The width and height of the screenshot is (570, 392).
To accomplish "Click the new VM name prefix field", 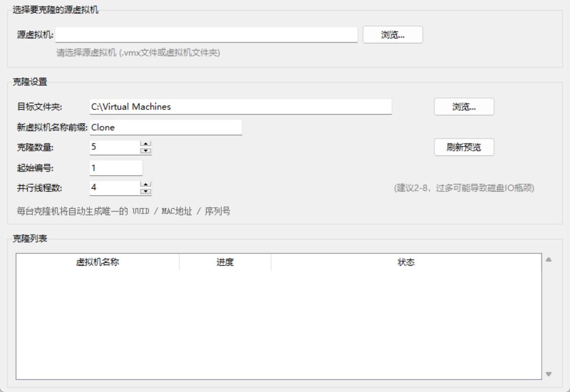I will click(x=166, y=127).
